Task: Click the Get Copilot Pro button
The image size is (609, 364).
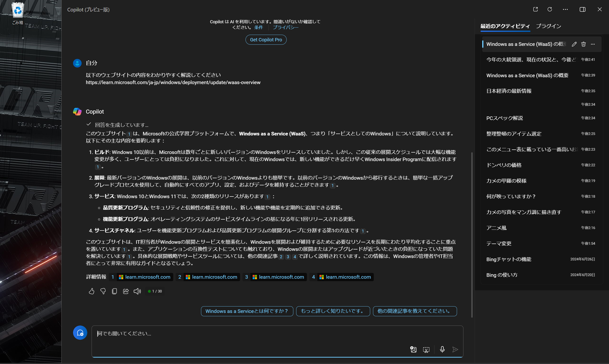Action: click(x=266, y=39)
